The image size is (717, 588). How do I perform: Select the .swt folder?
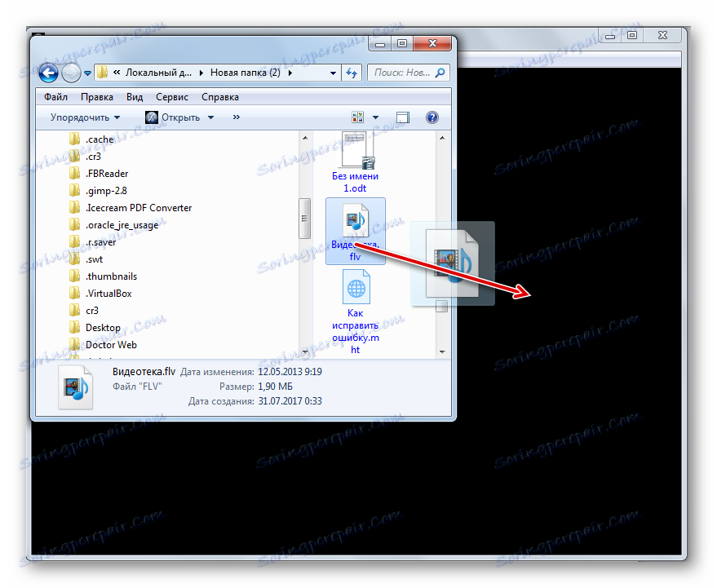click(94, 259)
